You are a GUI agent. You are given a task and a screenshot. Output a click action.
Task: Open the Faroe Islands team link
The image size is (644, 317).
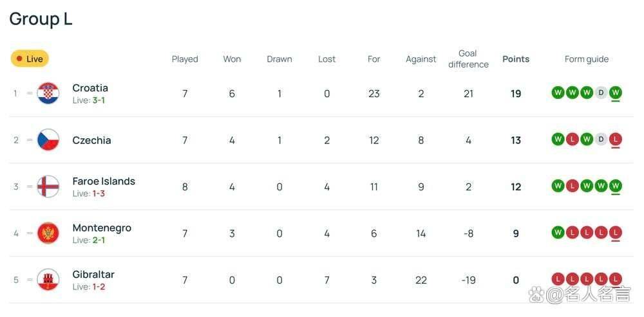click(104, 181)
